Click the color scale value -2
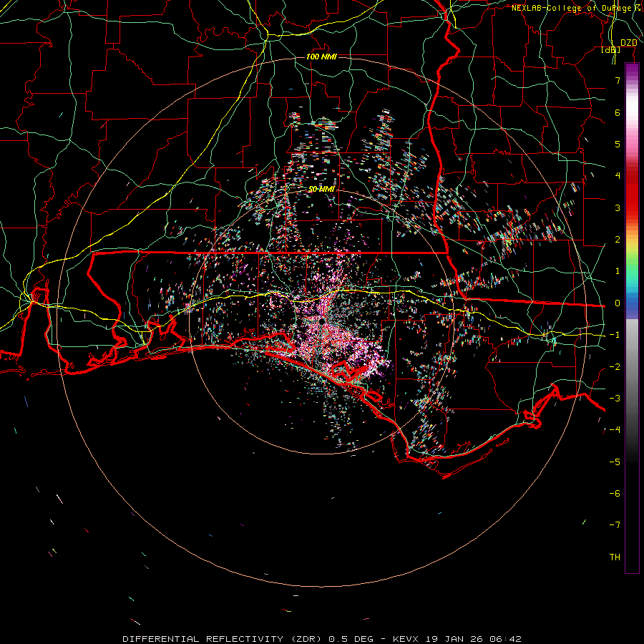644x644 pixels. click(x=615, y=367)
